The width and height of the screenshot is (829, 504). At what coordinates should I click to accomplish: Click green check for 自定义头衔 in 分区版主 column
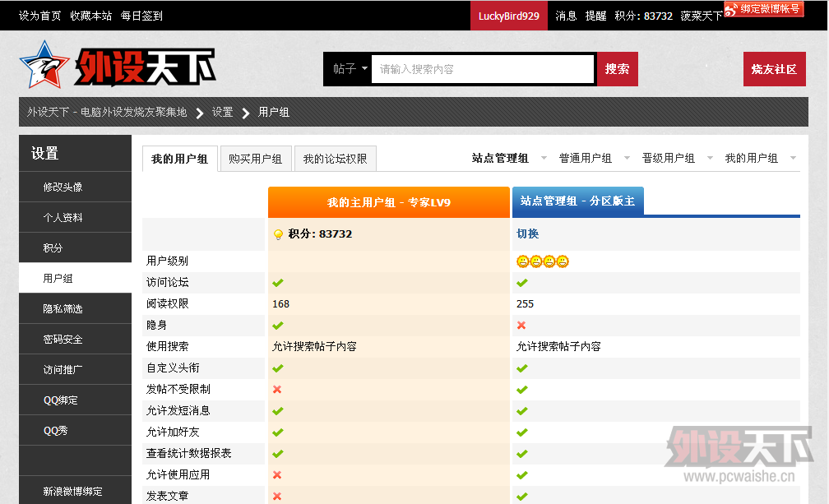point(522,368)
